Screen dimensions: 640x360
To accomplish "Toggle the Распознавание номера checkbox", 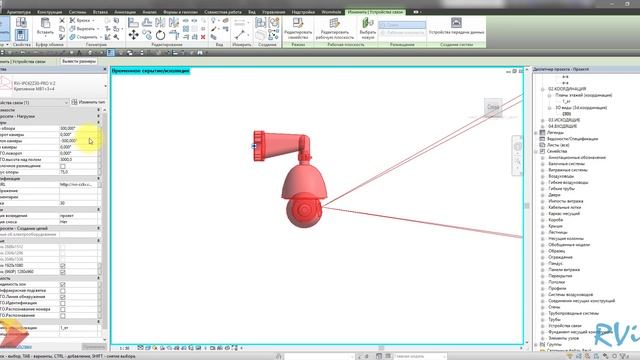I will tap(62, 309).
